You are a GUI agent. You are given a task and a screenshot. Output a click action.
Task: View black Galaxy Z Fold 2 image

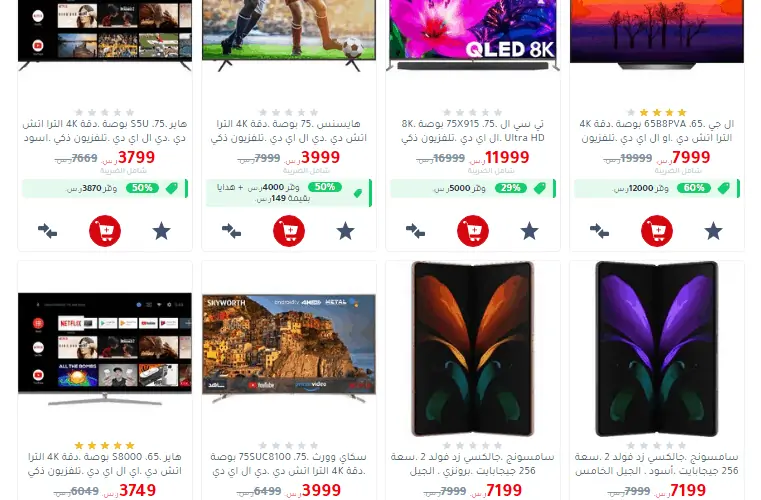[x=657, y=349]
